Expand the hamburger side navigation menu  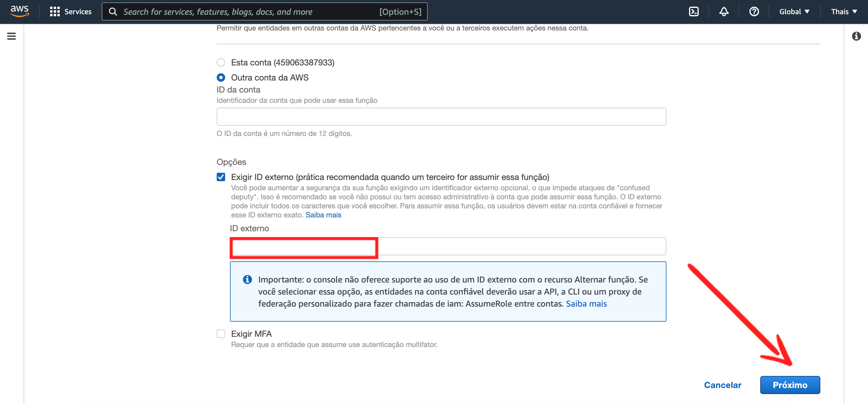(11, 36)
